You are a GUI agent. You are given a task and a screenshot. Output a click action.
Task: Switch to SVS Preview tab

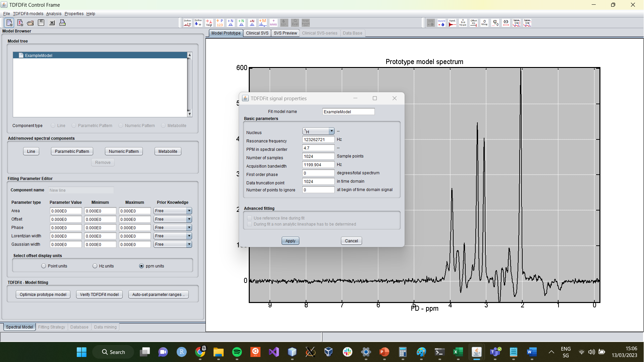click(x=285, y=33)
